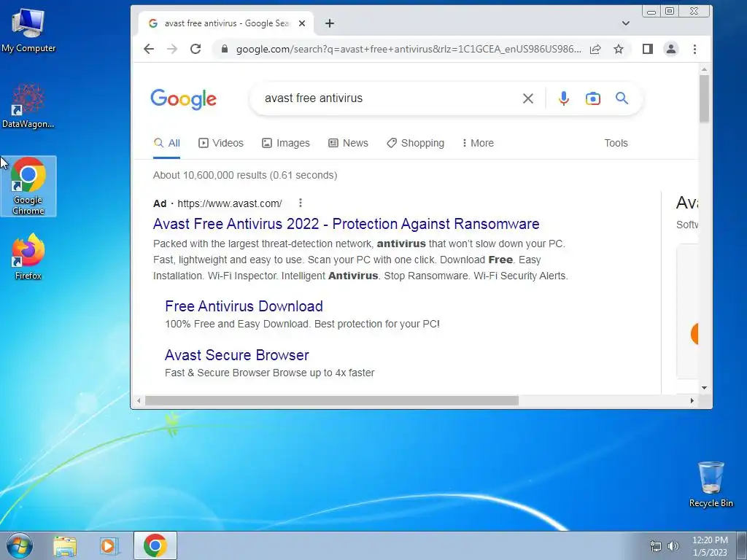This screenshot has width=747, height=560.
Task: Click the blue magnifier search button
Action: [x=622, y=98]
